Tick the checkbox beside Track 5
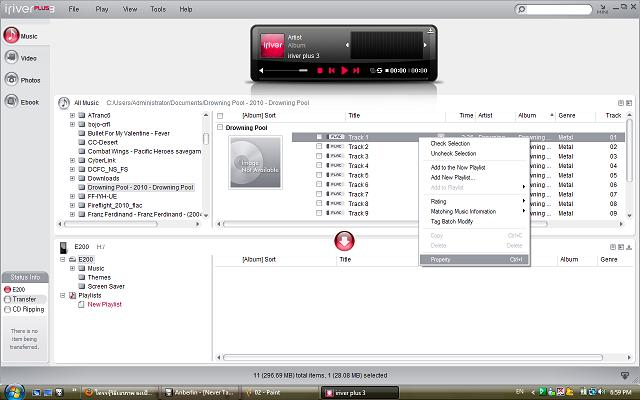Screen dimensions: 640x400 coord(319,175)
